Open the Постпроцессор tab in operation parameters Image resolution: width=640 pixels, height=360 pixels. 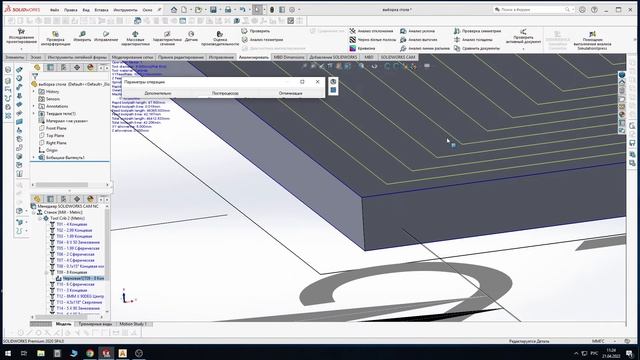coord(225,93)
